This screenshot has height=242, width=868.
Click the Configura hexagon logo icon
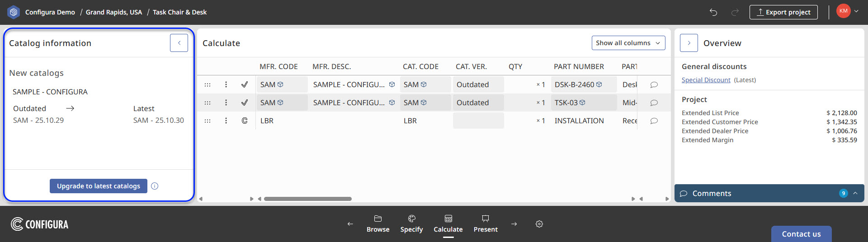click(x=14, y=12)
